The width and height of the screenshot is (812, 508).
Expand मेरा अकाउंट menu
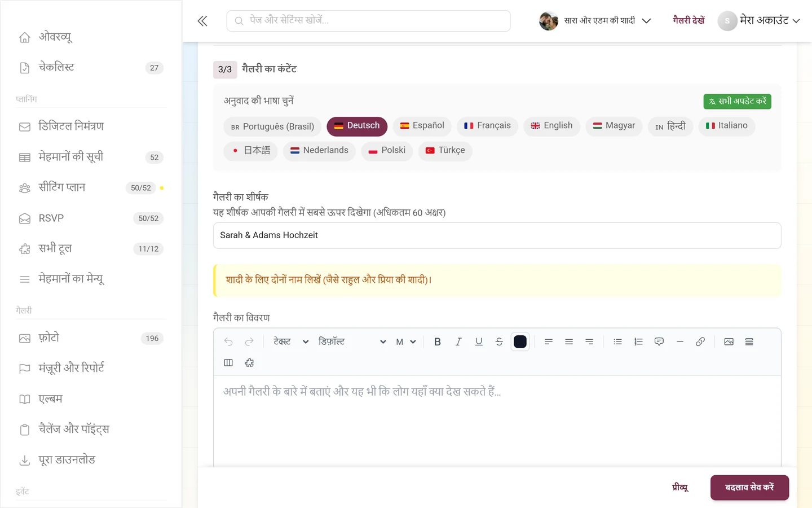click(x=759, y=20)
